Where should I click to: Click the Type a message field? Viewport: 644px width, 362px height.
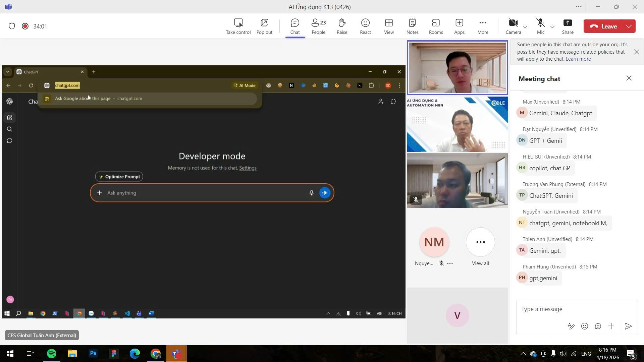pos(570,309)
